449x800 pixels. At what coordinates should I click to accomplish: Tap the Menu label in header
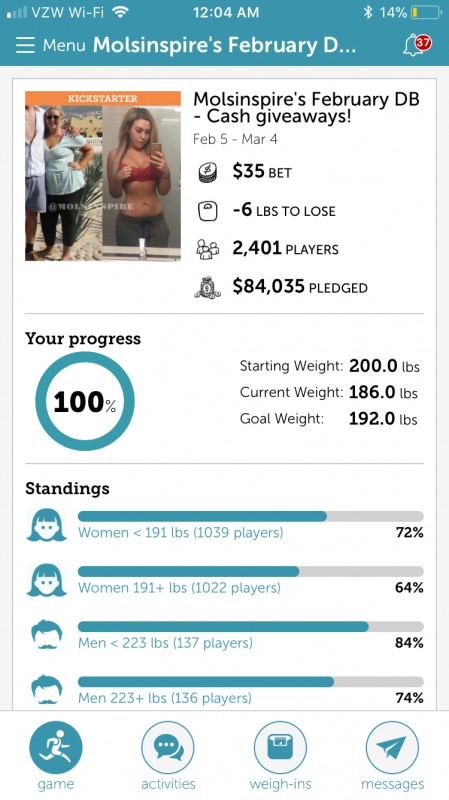[x=65, y=45]
